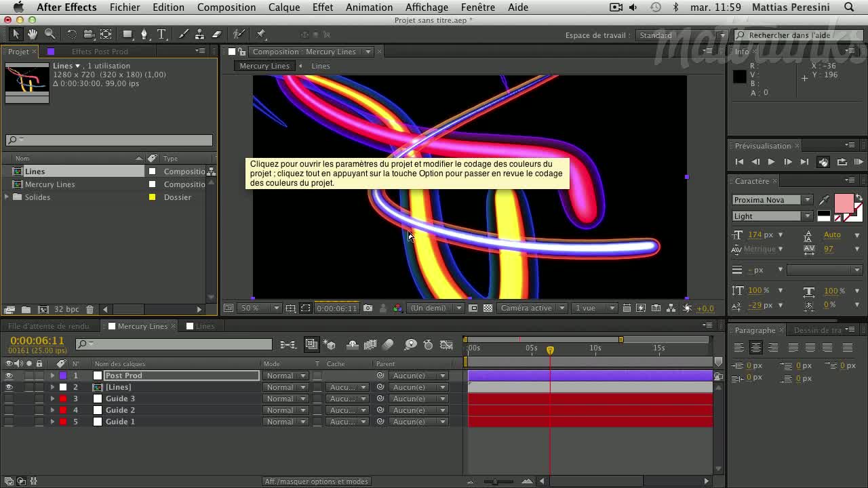Viewport: 868px width, 488px height.
Task: Click the Auto-keyframe stopwatch icon
Action: point(428,345)
